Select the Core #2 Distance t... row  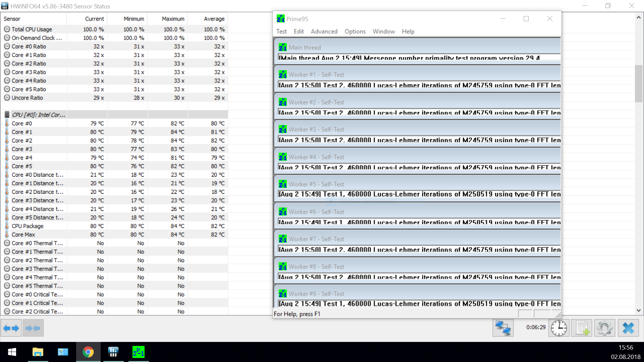point(114,192)
